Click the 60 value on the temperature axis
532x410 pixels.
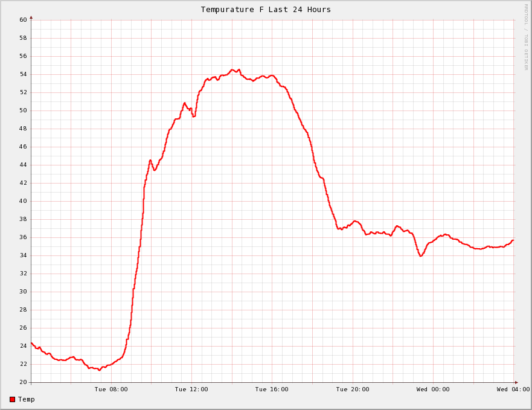click(x=23, y=20)
